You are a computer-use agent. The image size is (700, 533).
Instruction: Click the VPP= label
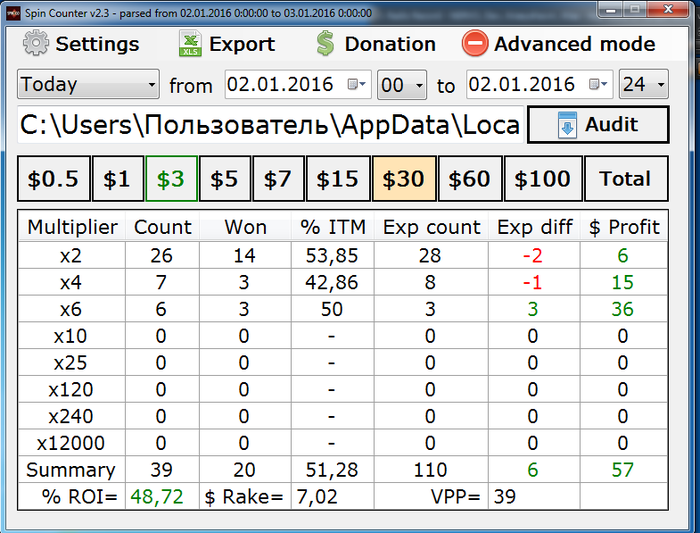455,497
